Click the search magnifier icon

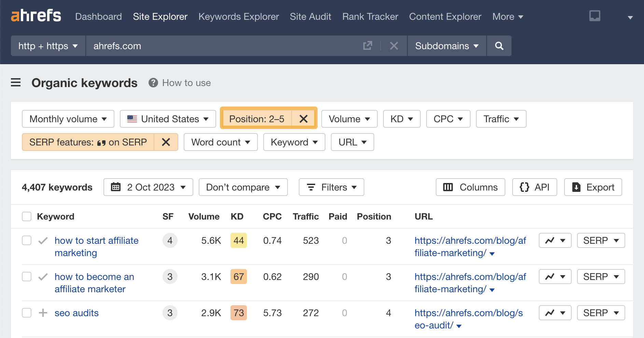pyautogui.click(x=499, y=46)
